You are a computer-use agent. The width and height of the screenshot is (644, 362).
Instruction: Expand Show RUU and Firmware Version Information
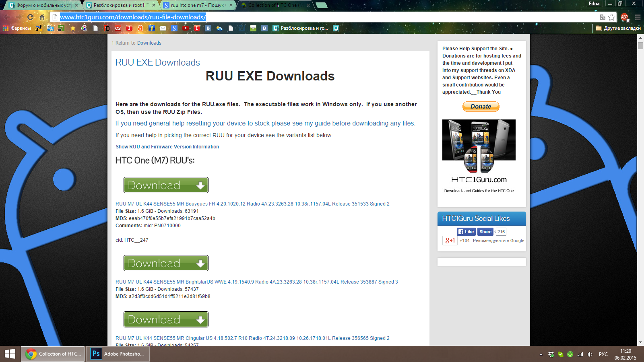pos(167,147)
